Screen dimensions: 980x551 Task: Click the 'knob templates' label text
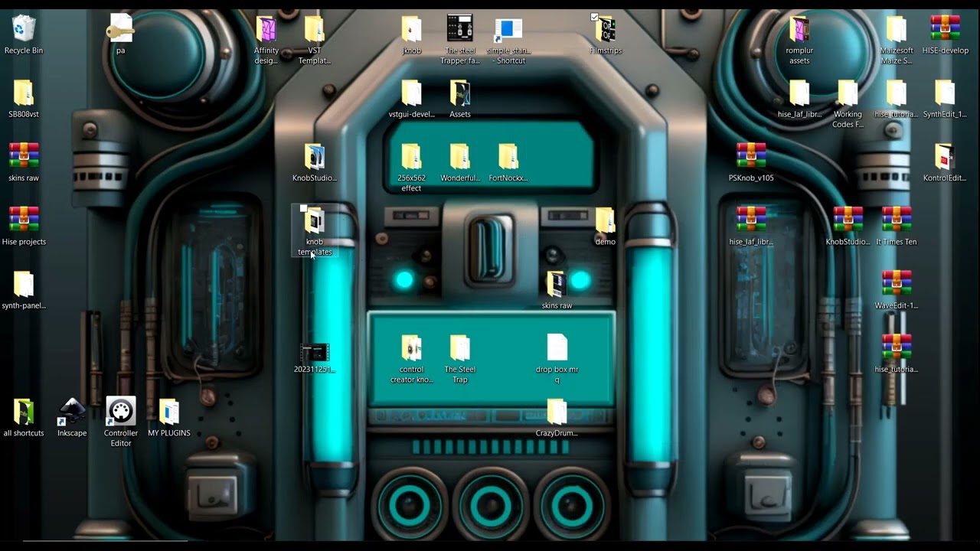pos(315,247)
